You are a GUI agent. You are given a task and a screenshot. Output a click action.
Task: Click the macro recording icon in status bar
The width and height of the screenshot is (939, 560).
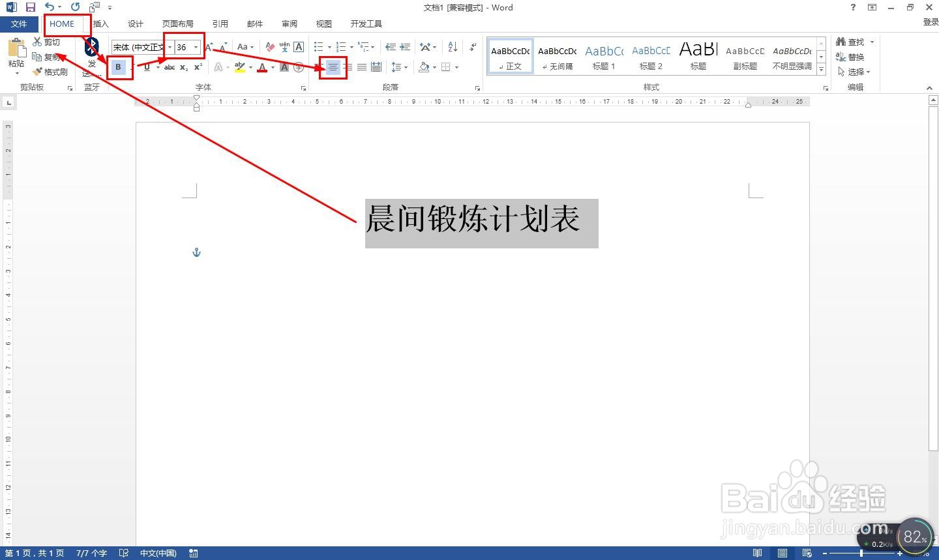194,553
